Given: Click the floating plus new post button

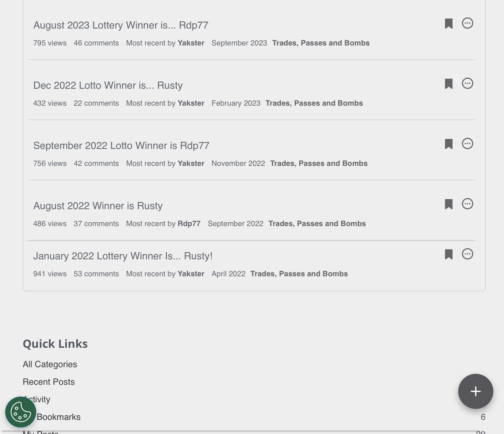Looking at the screenshot, I should click(x=476, y=391).
